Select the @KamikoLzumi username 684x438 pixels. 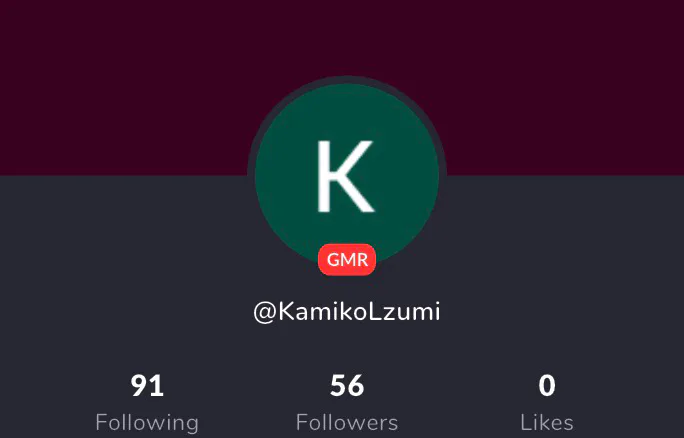347,312
